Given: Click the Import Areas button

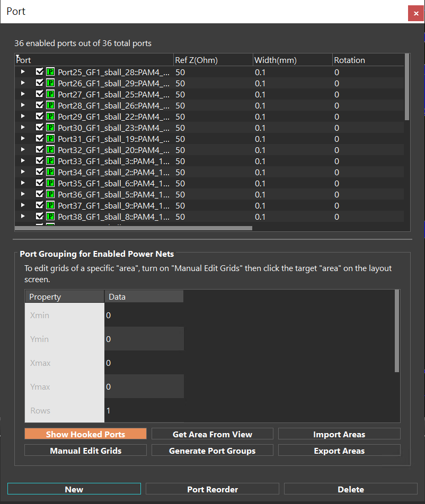Looking at the screenshot, I should 339,434.
